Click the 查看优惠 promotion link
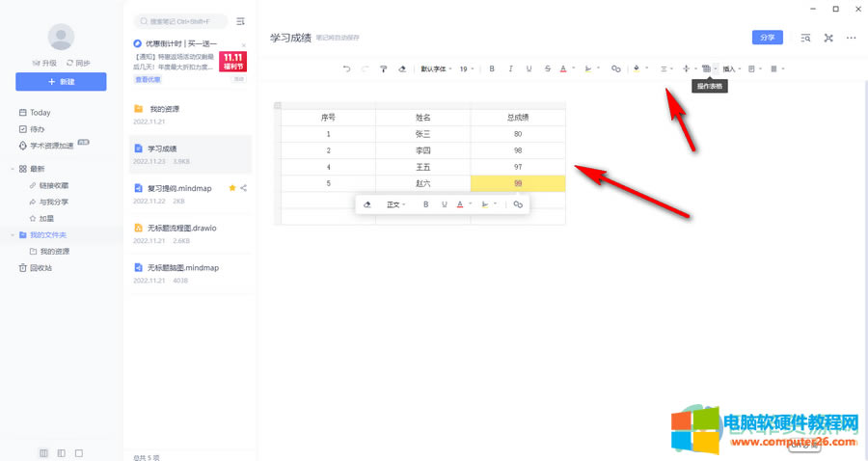Viewport: 868px width, 461px height. click(148, 80)
